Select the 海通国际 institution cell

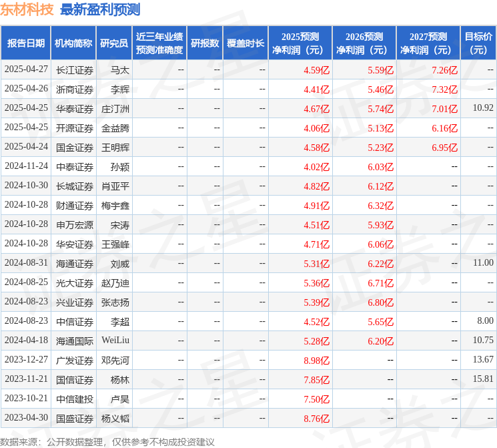click(x=75, y=341)
